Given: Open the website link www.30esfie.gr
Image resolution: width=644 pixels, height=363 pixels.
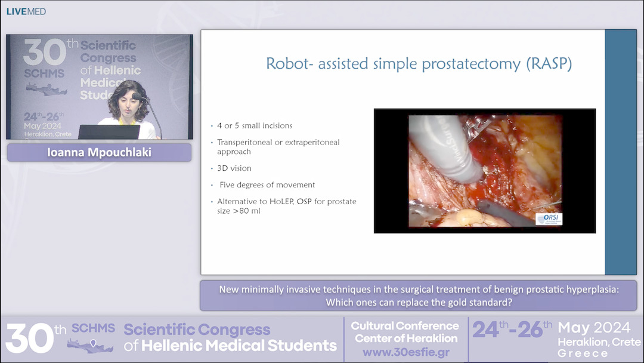Looking at the screenshot, I should click(405, 352).
